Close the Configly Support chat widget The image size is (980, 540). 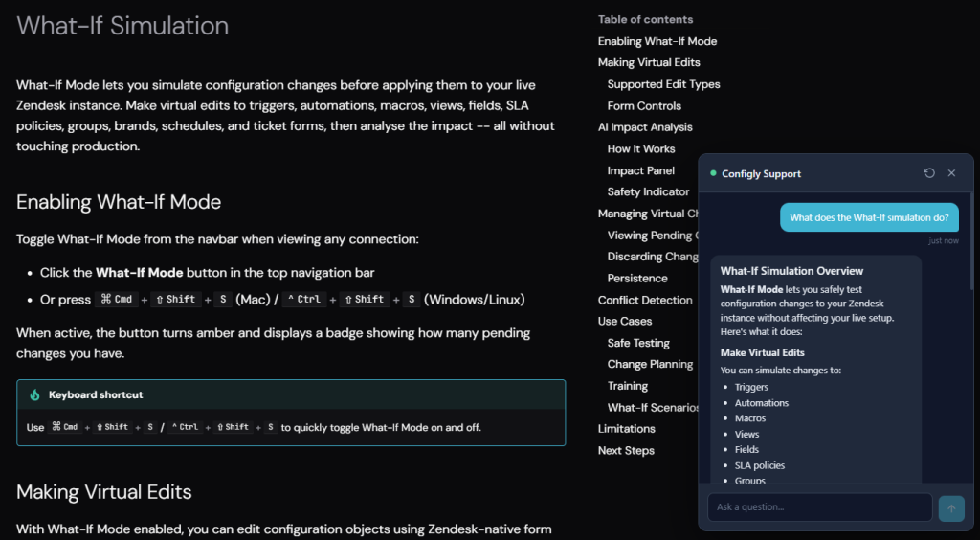click(951, 173)
